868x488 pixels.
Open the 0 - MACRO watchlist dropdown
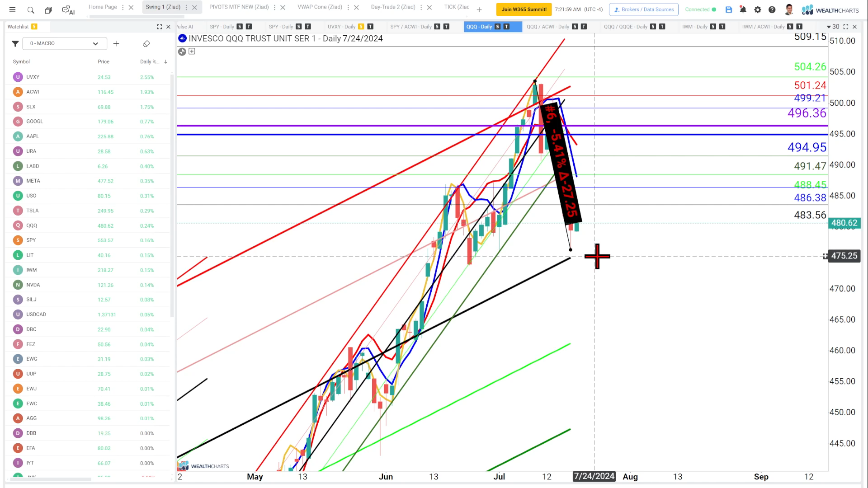65,43
